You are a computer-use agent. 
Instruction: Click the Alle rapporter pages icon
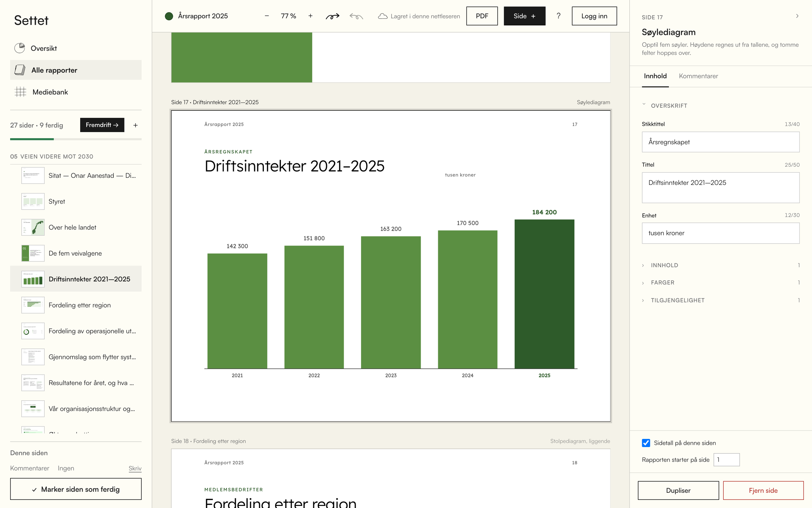[x=20, y=70]
